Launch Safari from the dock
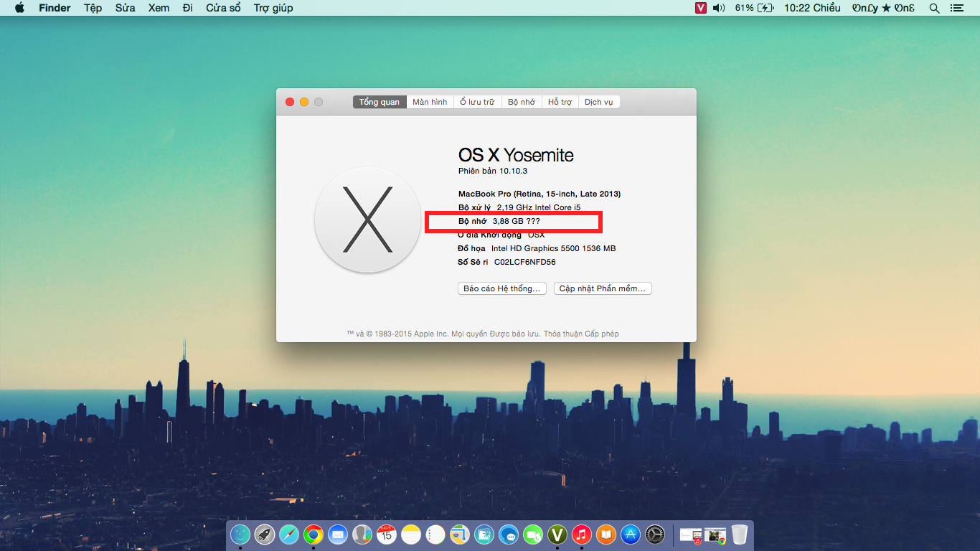The width and height of the screenshot is (980, 551). [x=288, y=534]
